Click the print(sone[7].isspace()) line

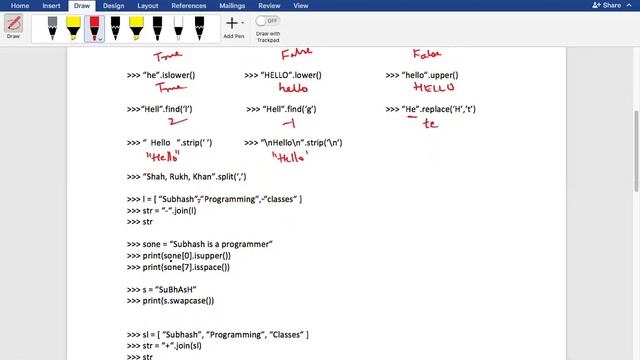click(178, 267)
